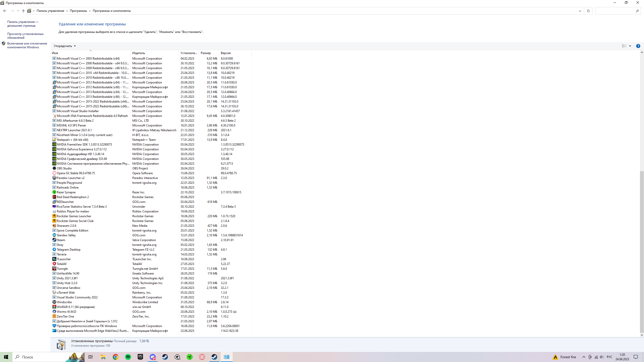This screenshot has width=644, height=362.
Task: Click the Razer Synapse icon
Action: tap(54, 192)
